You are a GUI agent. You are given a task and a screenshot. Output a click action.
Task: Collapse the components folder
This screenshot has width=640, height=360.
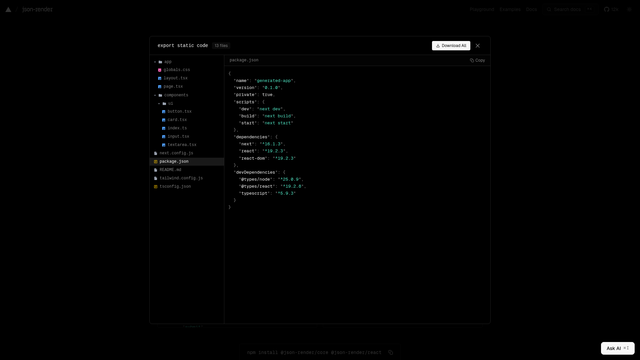click(x=155, y=96)
